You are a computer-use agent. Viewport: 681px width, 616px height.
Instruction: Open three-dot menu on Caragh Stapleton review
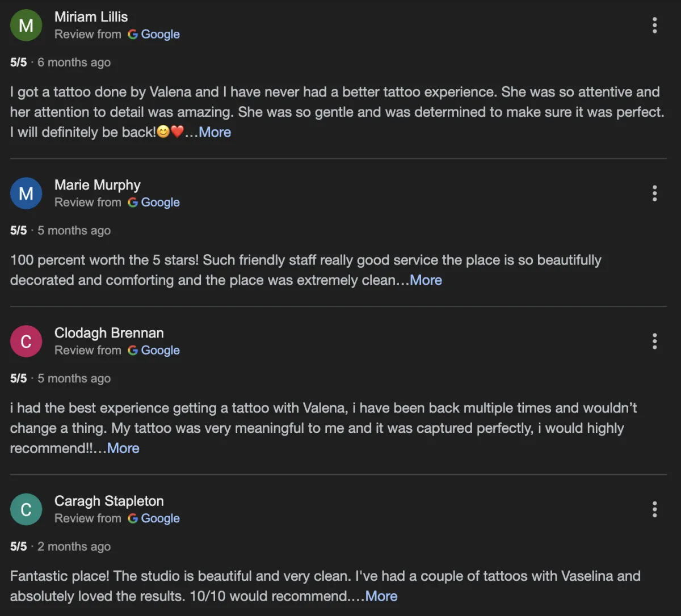(x=654, y=509)
